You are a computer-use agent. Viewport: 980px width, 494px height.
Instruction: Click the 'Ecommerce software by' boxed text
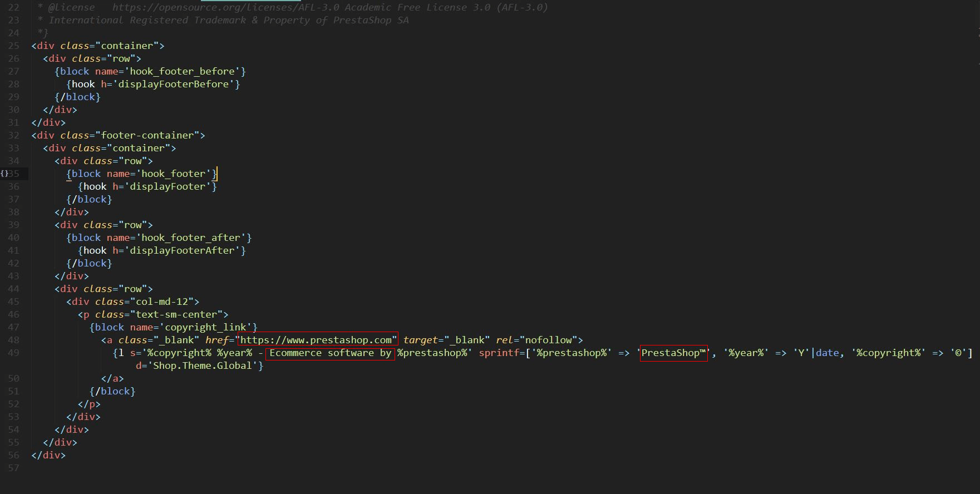330,353
